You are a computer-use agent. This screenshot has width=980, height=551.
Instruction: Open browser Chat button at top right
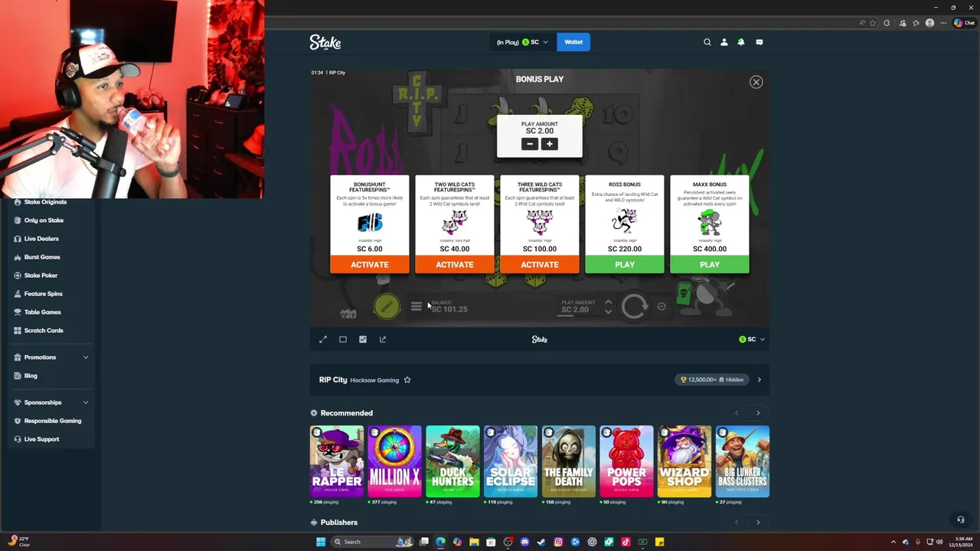click(x=964, y=23)
